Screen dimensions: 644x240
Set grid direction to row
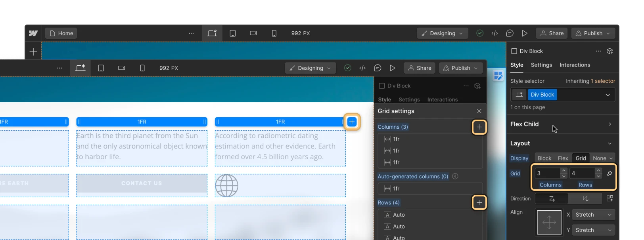552,198
